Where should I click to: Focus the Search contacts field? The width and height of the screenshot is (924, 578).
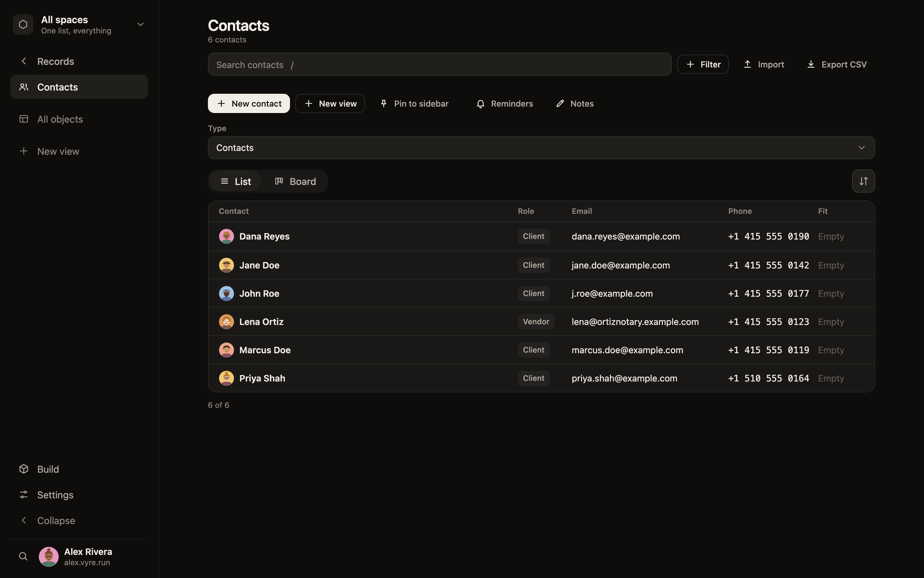[x=440, y=65]
